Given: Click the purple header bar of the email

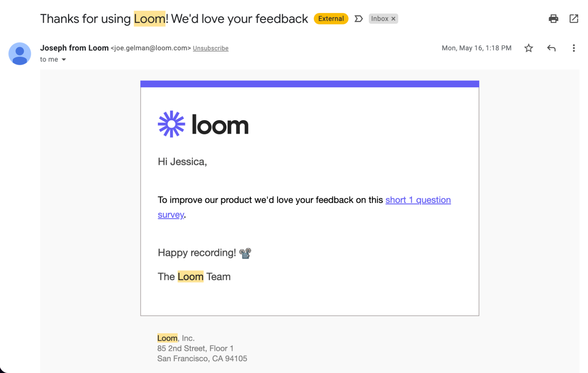Looking at the screenshot, I should [309, 84].
